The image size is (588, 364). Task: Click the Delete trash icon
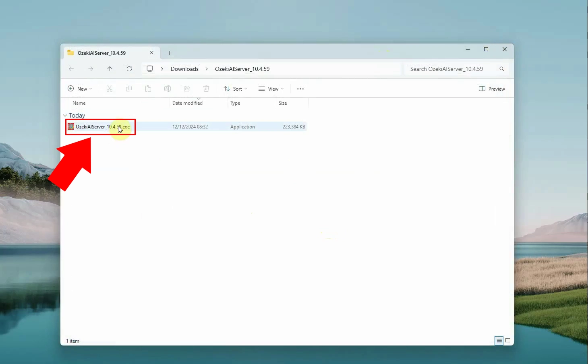pyautogui.click(x=206, y=89)
